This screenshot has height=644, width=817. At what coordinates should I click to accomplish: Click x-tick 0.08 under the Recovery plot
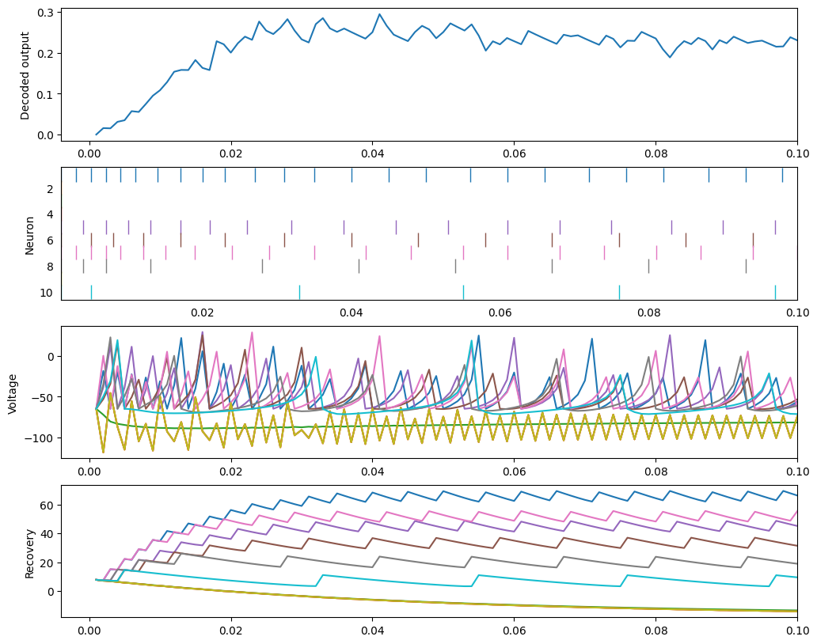click(655, 631)
